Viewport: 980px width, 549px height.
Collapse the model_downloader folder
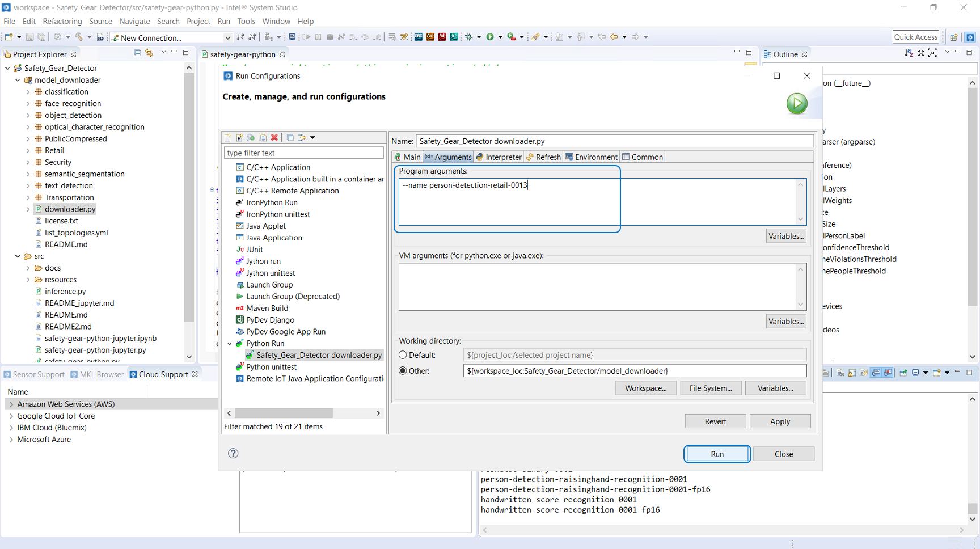(18, 80)
